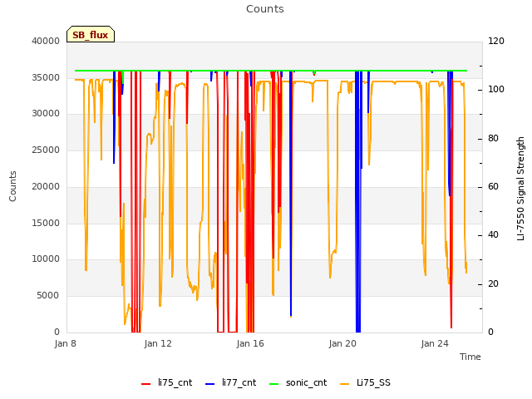Click the 25000 y-axis tick label
The image size is (532, 399).
tap(46, 150)
